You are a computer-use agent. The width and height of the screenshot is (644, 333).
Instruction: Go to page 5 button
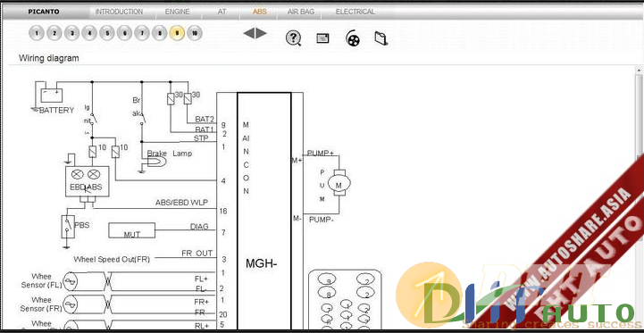(107, 33)
